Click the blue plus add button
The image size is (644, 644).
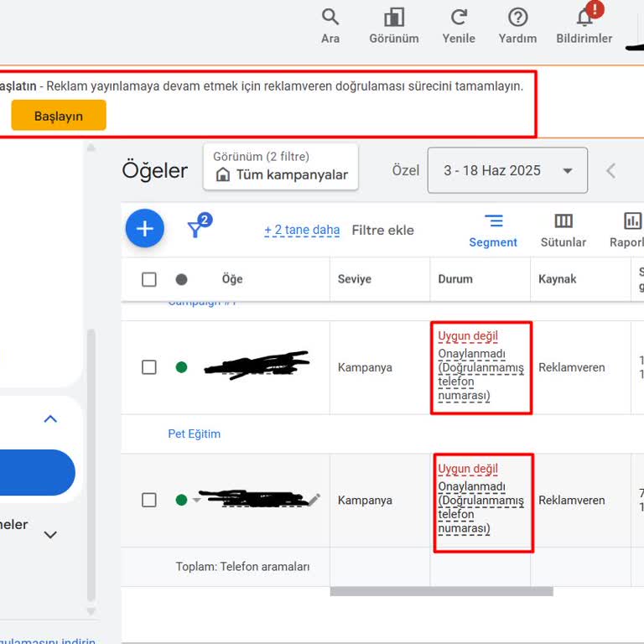point(144,228)
